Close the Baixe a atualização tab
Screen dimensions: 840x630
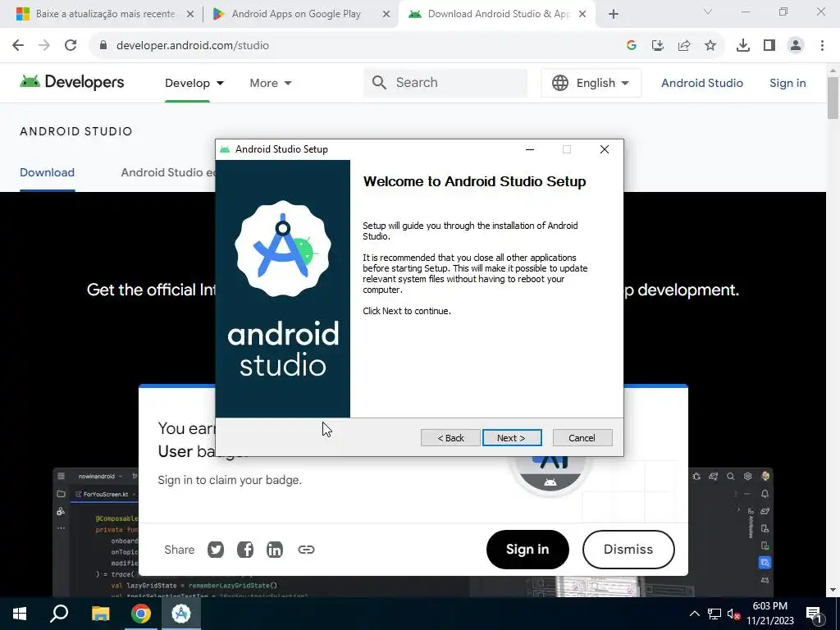[190, 15]
